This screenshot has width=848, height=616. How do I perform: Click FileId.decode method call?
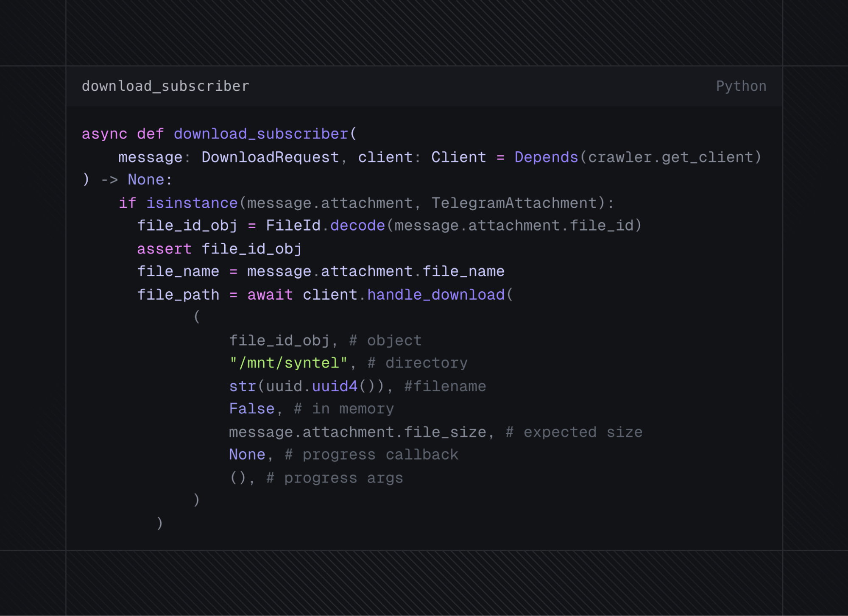[x=325, y=226]
